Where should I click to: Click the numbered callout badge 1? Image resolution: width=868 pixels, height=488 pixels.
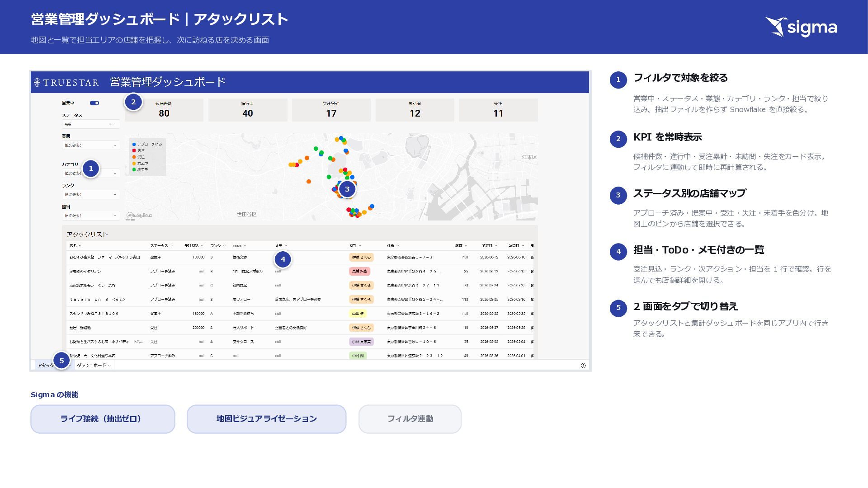click(90, 169)
